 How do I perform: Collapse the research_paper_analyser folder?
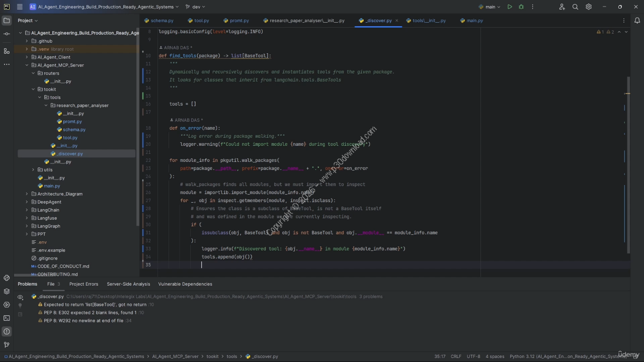(46, 106)
